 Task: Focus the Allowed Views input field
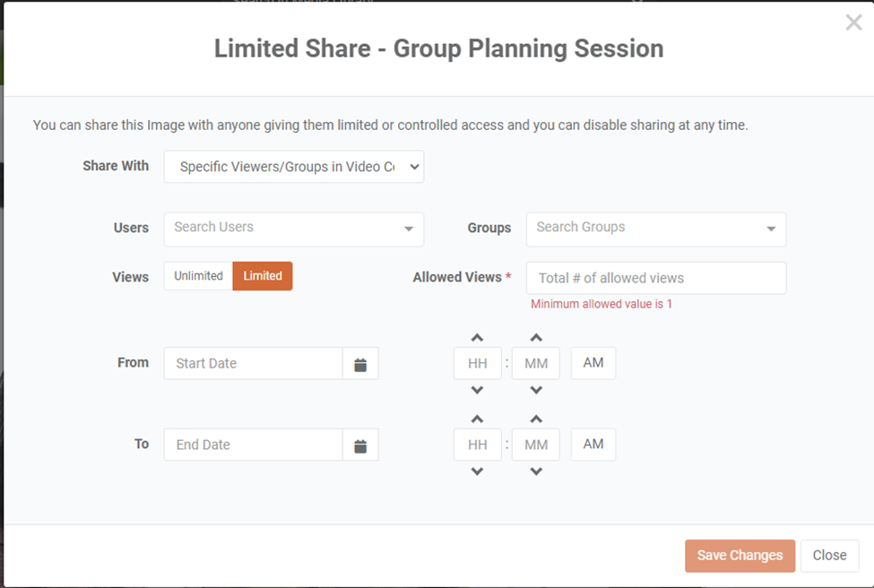(656, 278)
